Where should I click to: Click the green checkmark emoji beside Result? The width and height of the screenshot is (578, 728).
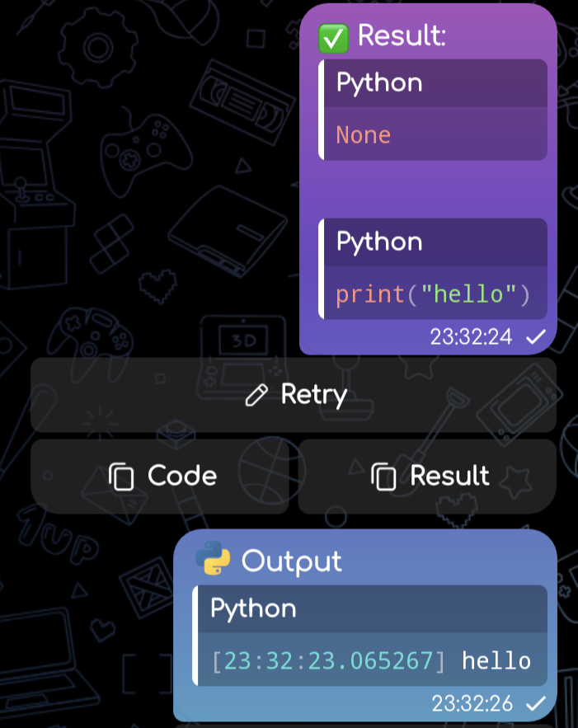point(333,38)
